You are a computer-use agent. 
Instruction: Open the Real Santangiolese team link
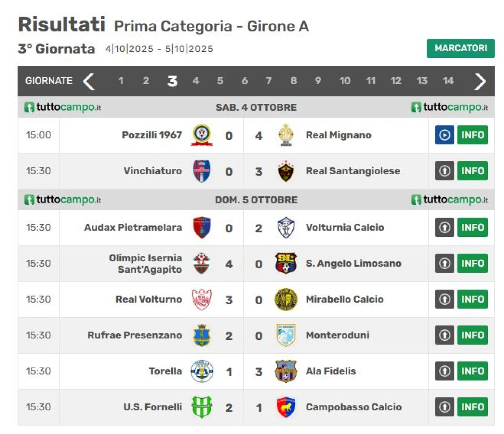point(352,171)
